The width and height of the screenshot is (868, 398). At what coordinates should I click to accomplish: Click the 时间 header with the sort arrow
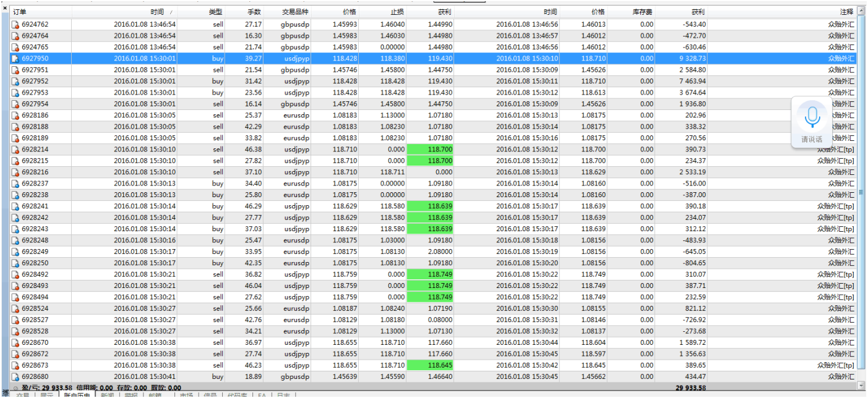[x=126, y=12]
